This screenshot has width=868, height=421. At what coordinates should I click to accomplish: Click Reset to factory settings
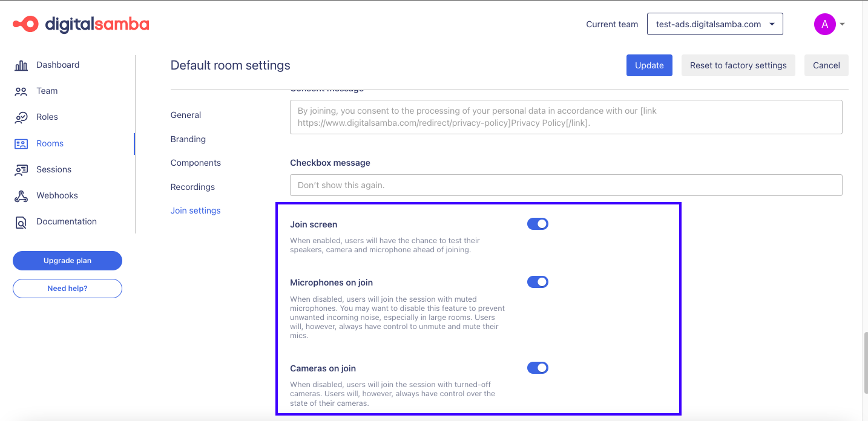[738, 65]
